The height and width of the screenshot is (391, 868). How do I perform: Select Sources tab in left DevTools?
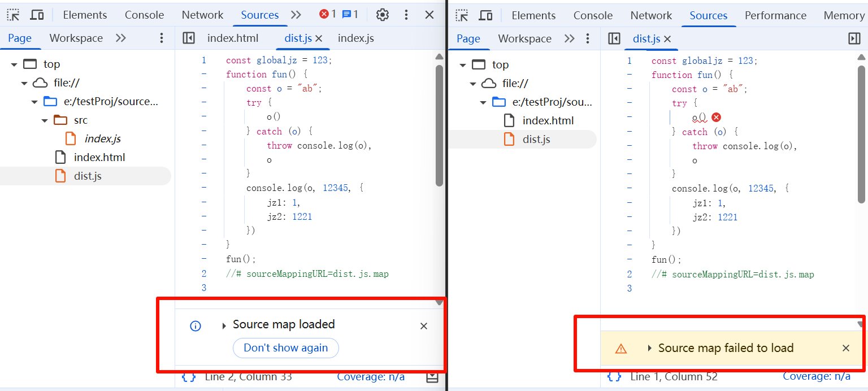[x=260, y=15]
